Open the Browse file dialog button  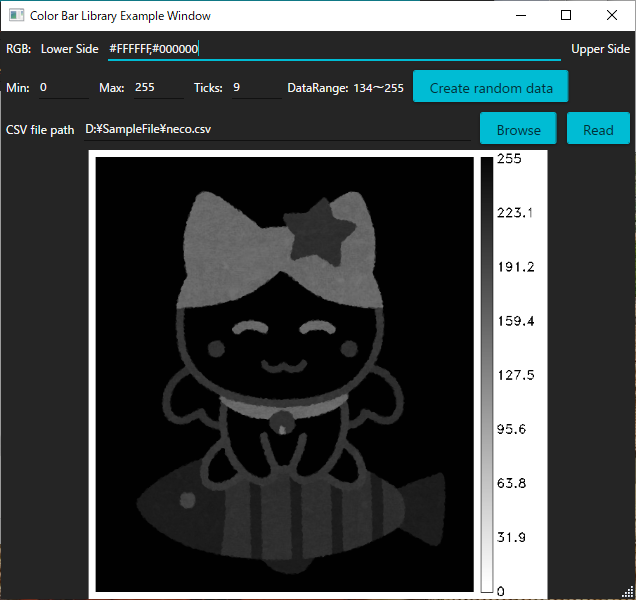(518, 129)
